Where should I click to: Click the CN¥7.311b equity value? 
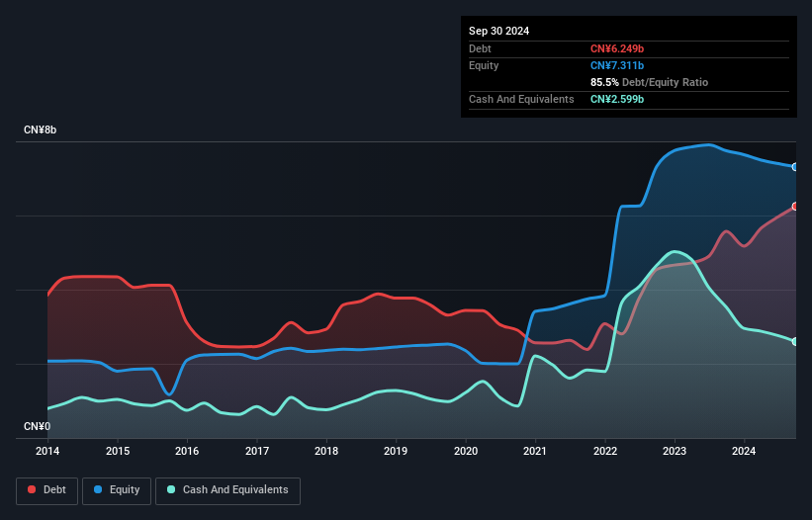click(617, 65)
